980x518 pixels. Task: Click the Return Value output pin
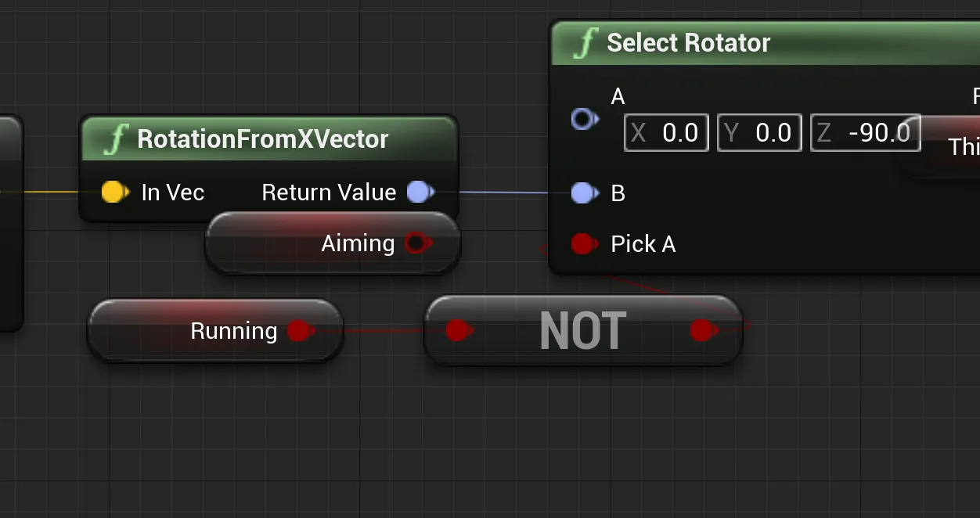420,192
